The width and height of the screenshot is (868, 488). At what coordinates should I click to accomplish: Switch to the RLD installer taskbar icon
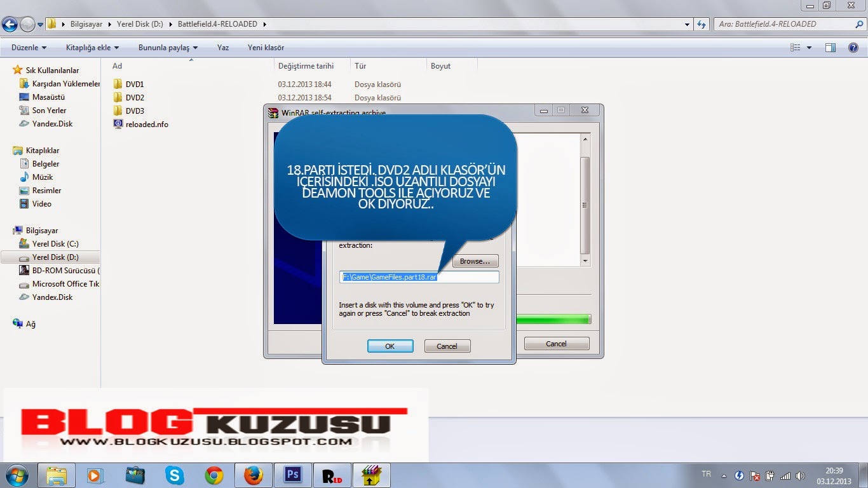click(x=332, y=475)
